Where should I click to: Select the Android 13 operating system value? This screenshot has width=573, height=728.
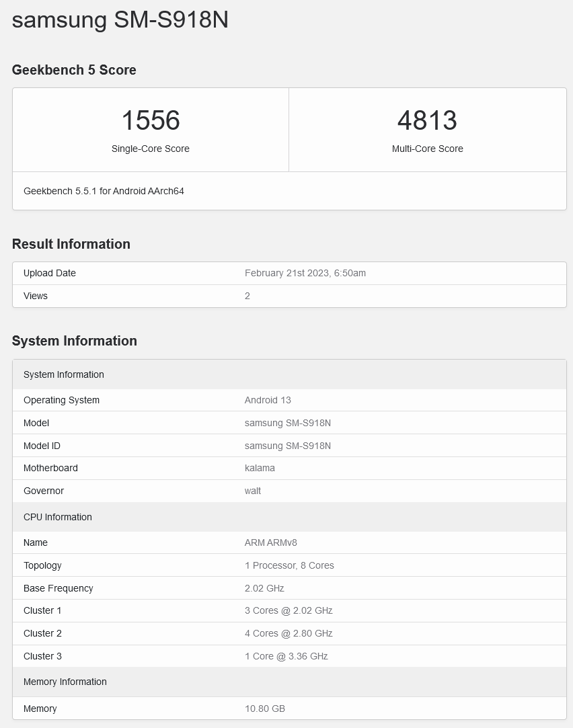click(x=268, y=400)
